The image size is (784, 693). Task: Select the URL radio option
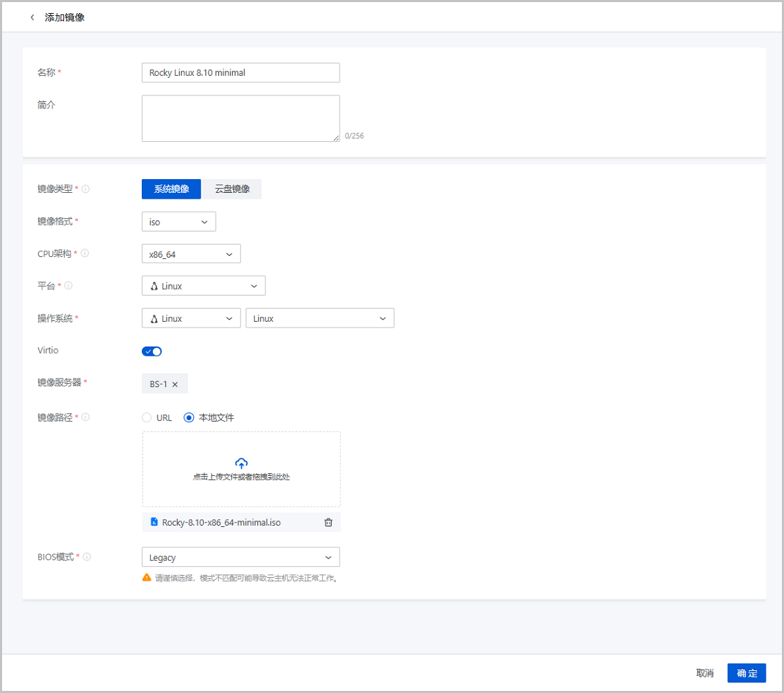click(x=147, y=418)
